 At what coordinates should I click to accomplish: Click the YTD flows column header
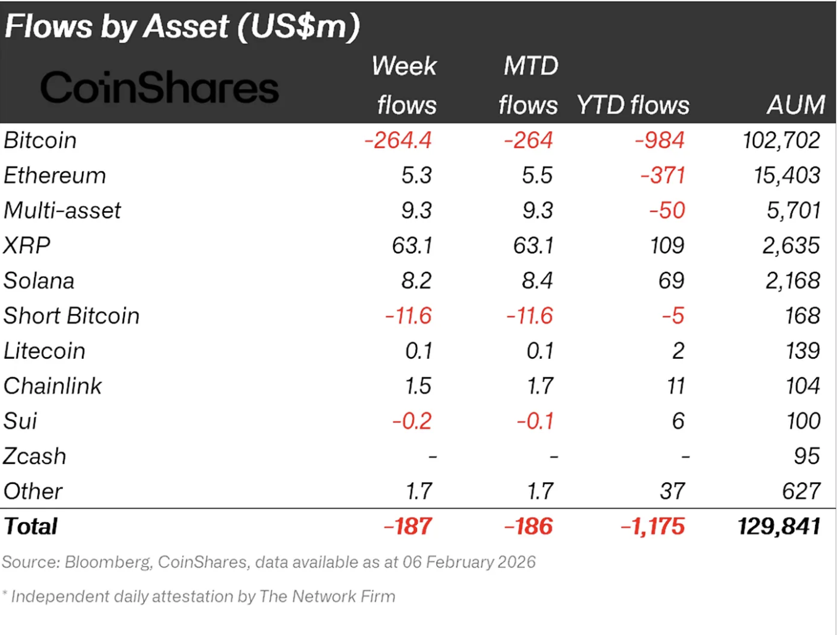click(x=633, y=105)
